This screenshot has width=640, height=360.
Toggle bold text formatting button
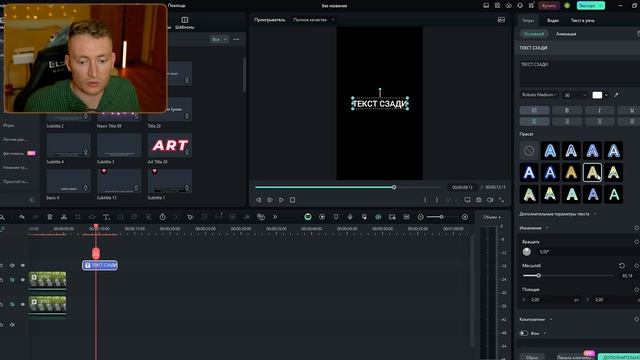[x=567, y=110]
